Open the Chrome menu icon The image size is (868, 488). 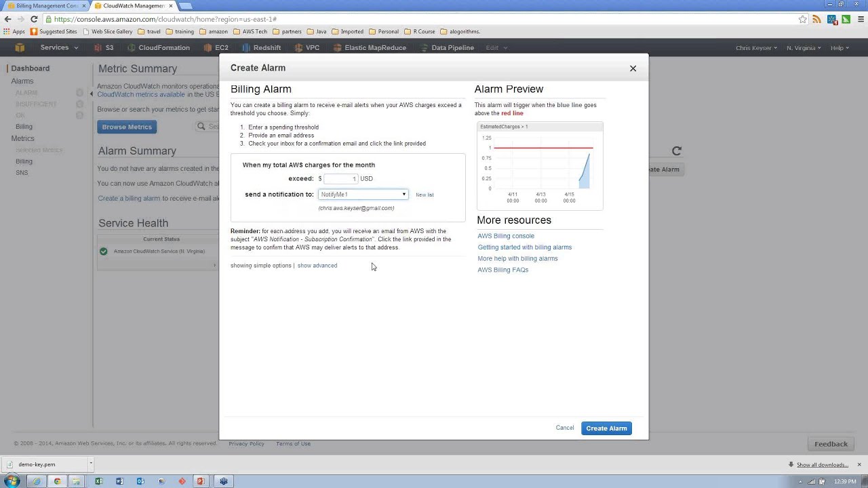point(860,19)
